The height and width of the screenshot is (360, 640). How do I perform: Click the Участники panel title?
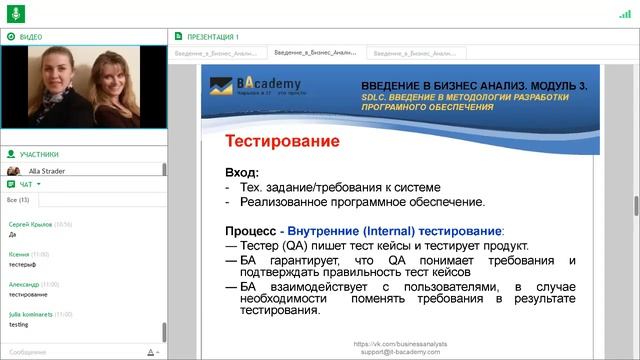pyautogui.click(x=39, y=154)
